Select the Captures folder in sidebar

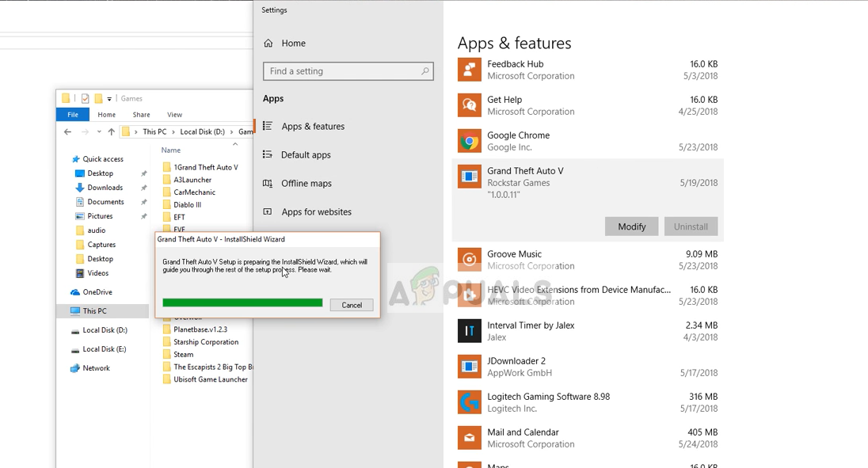[102, 245]
